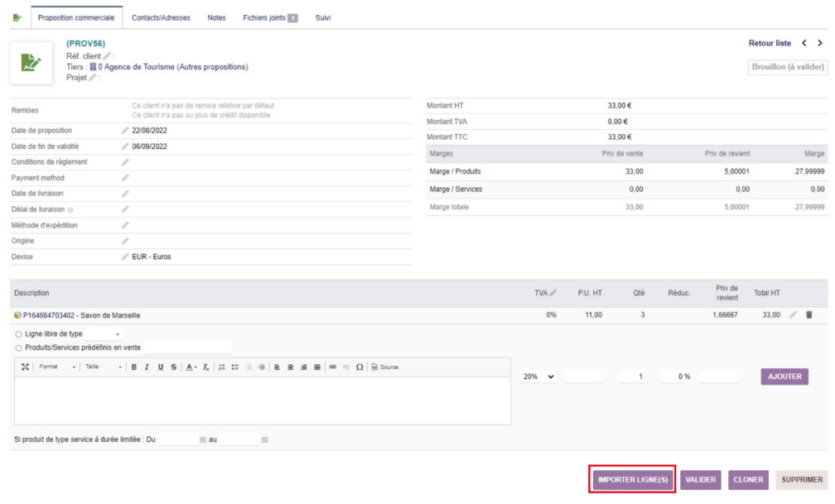Screen dimensions: 835x504
Task: Edit Devise currency pencil icon
Action: tap(125, 257)
